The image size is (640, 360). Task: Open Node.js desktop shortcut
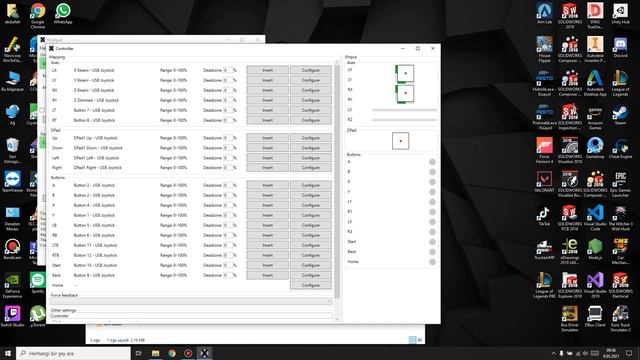pyautogui.click(x=595, y=249)
